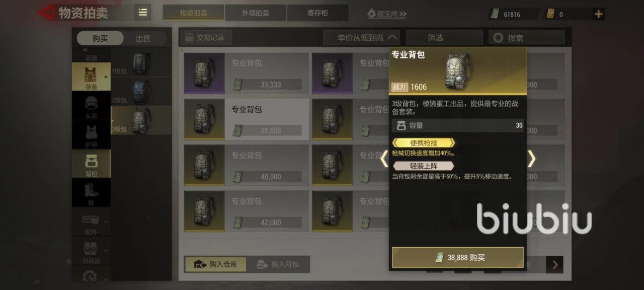Select 购入仓库 purchase destination
This screenshot has width=644, height=290.
point(215,264)
